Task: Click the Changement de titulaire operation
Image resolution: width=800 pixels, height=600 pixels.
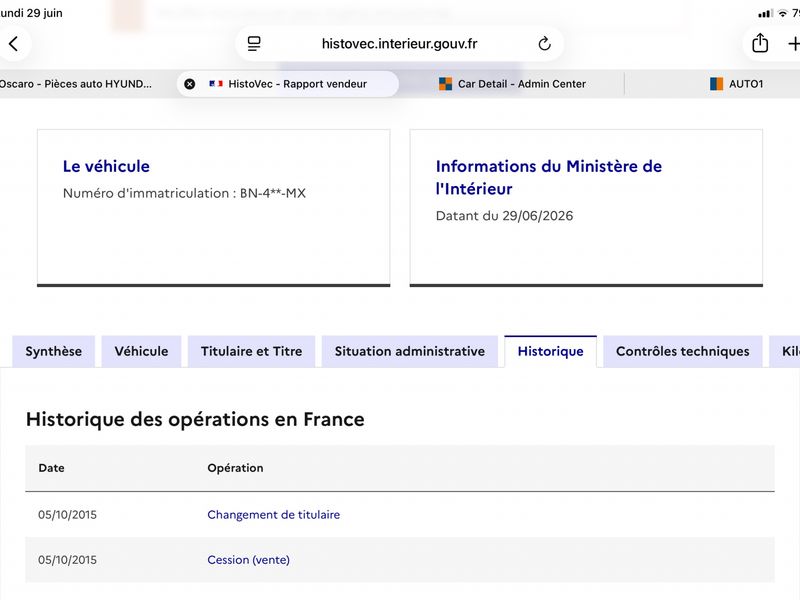Action: [x=273, y=515]
